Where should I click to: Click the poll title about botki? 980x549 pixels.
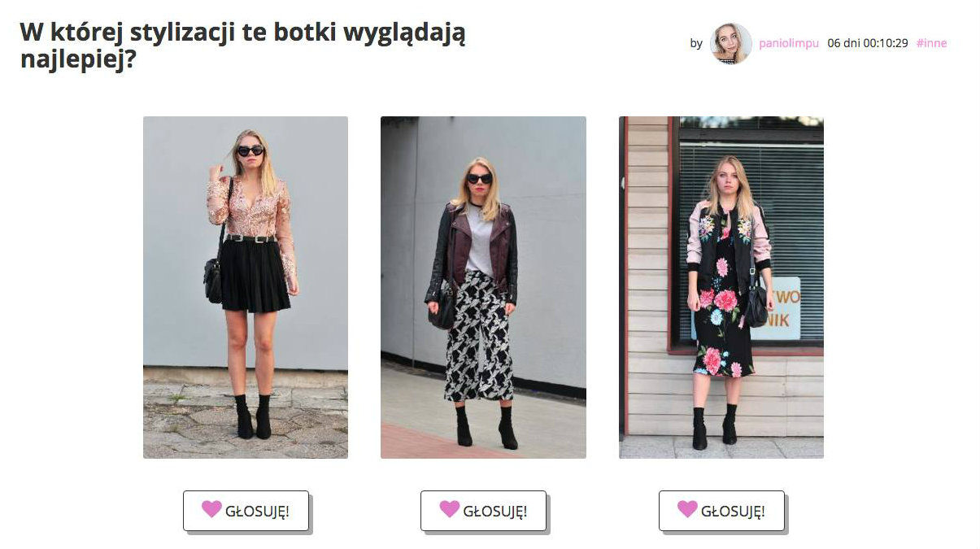[242, 46]
